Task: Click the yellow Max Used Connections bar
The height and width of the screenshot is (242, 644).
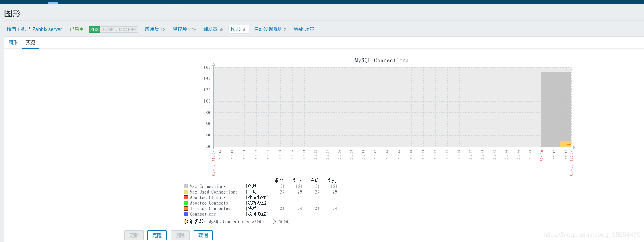Action: [565, 144]
